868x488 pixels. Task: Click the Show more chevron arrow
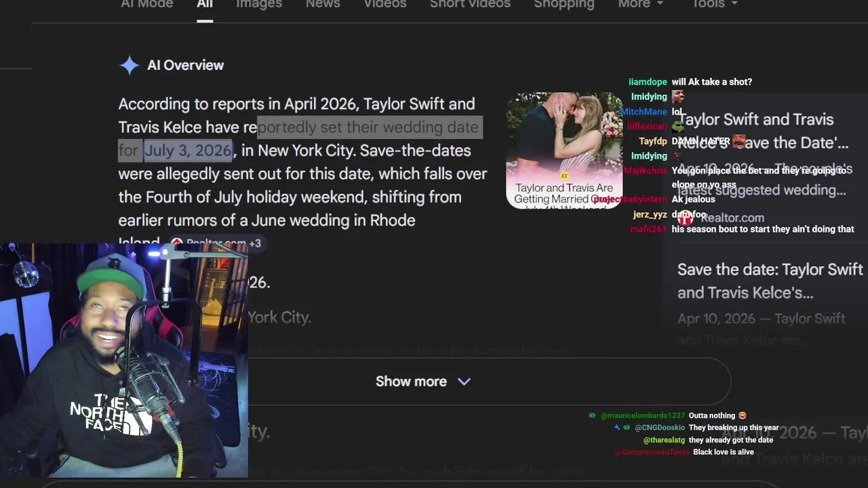(464, 382)
